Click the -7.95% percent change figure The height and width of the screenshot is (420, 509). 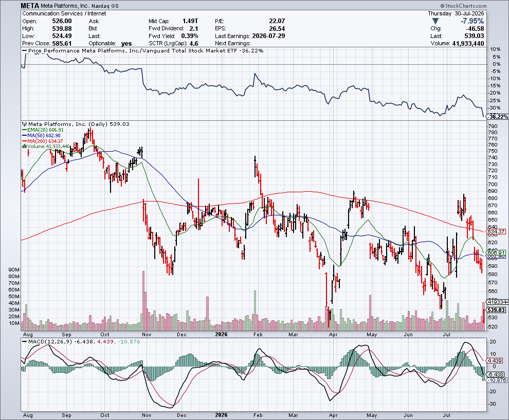tap(472, 21)
